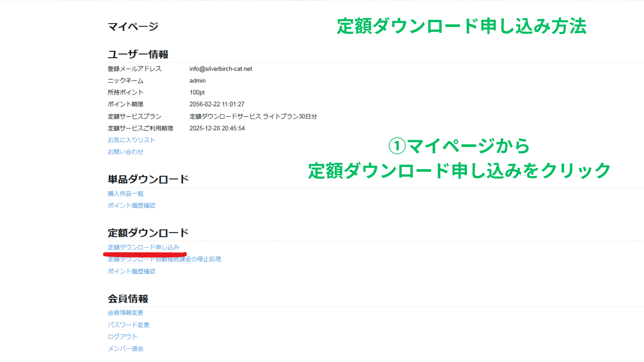The height and width of the screenshot is (362, 644).
Task: Click the 定額ダウンロード申し込み link
Action: pyautogui.click(x=143, y=247)
